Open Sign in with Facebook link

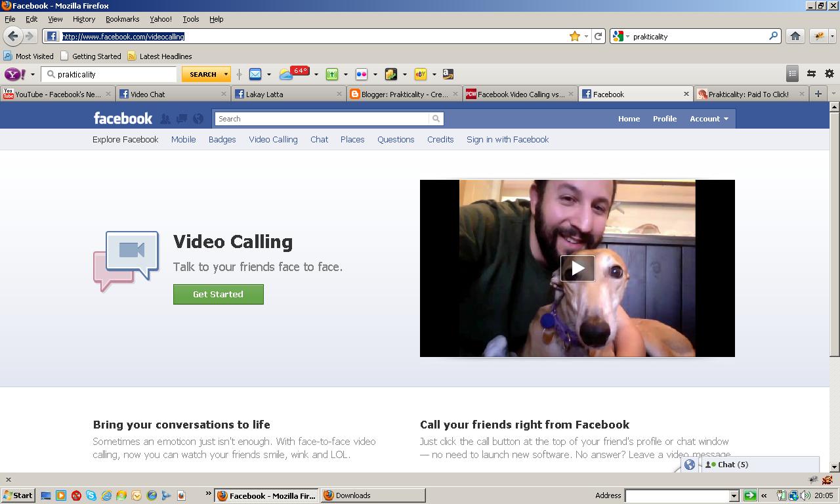[507, 139]
